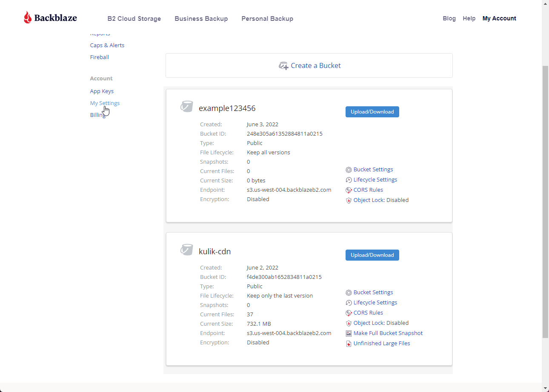Screen dimensions: 549x392
Task: Click the clock icon for example123456 Lifecycle Settings
Action: (349, 180)
